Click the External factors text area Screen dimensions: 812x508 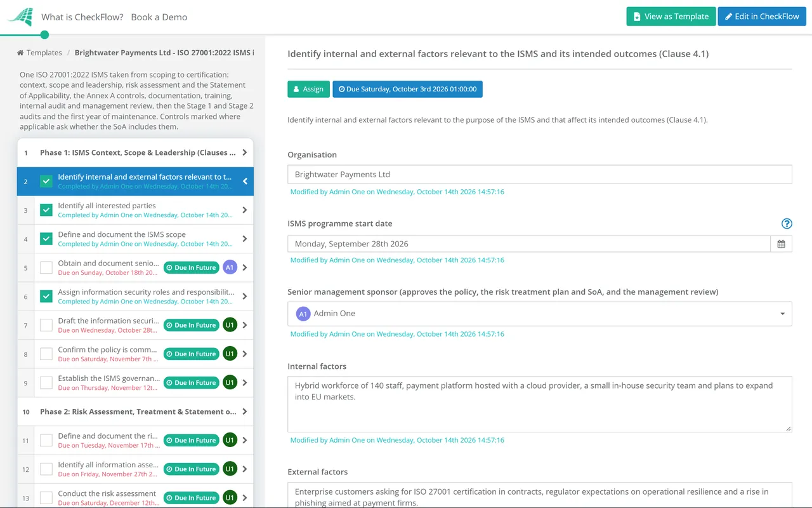tap(540, 495)
